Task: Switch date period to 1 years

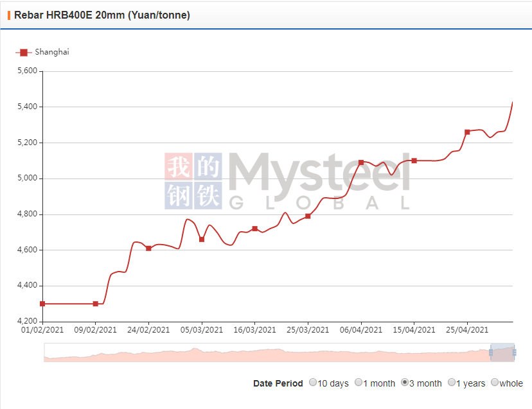Action: [x=451, y=383]
